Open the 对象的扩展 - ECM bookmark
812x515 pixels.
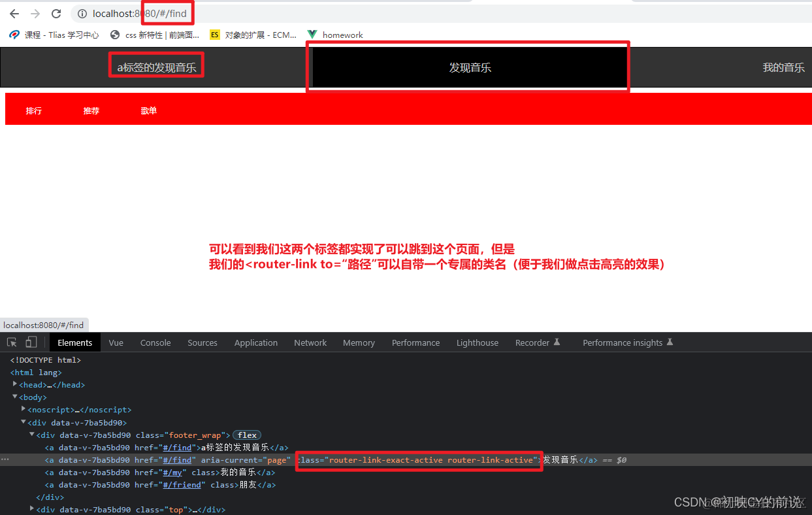(x=253, y=35)
